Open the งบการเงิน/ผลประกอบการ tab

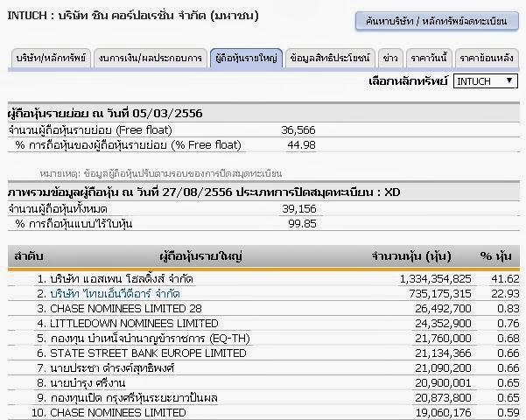click(151, 59)
